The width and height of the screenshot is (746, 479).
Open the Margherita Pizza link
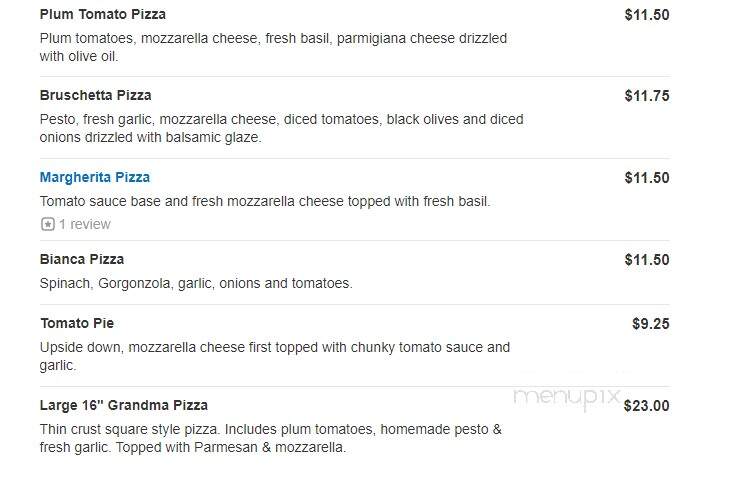click(95, 177)
